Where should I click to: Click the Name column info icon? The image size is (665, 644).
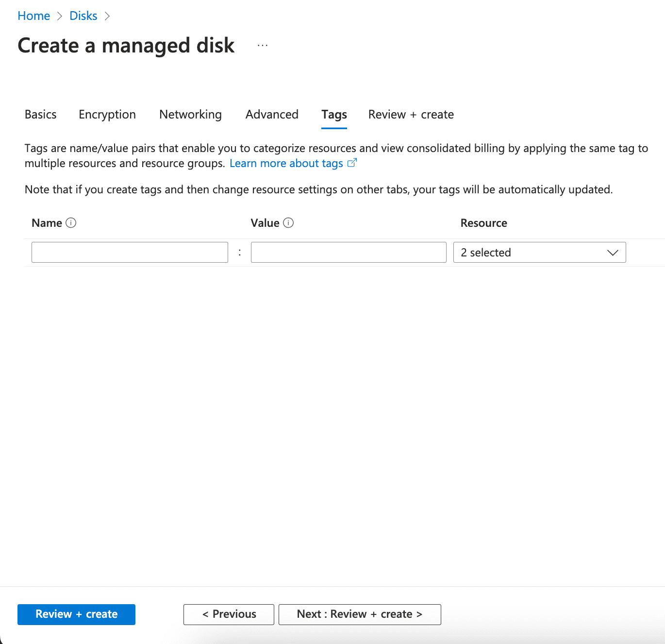pos(71,222)
